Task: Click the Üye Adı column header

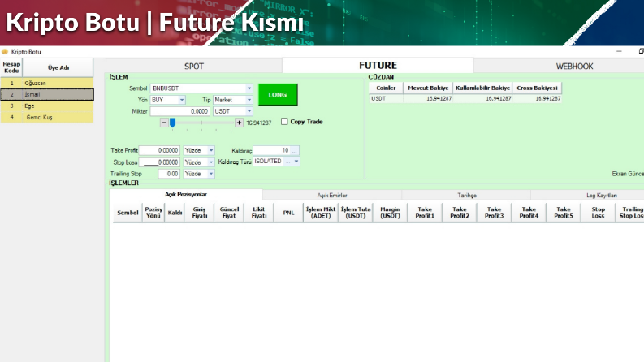Action: [58, 67]
